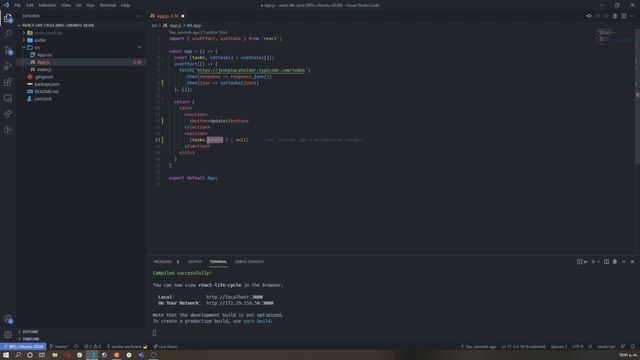640x360 pixels.
Task: Open the new terminal launch profile dropdown
Action: pyautogui.click(x=598, y=262)
